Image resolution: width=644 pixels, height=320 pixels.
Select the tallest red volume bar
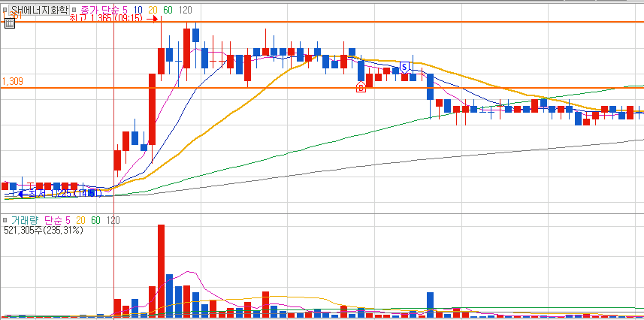click(161, 271)
